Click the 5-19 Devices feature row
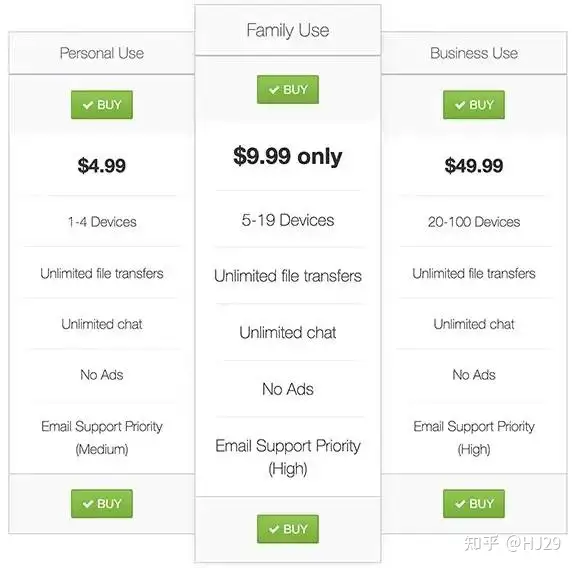575x568 pixels. 288,220
